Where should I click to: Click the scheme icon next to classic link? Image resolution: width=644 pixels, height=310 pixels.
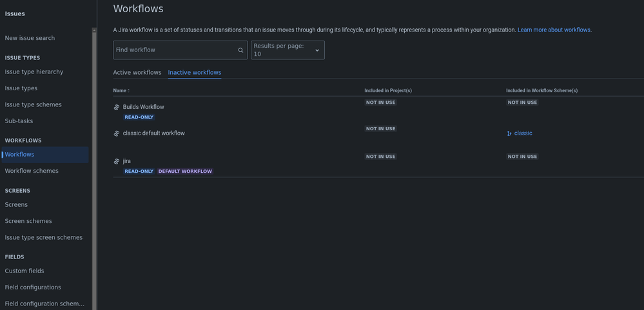coord(509,133)
